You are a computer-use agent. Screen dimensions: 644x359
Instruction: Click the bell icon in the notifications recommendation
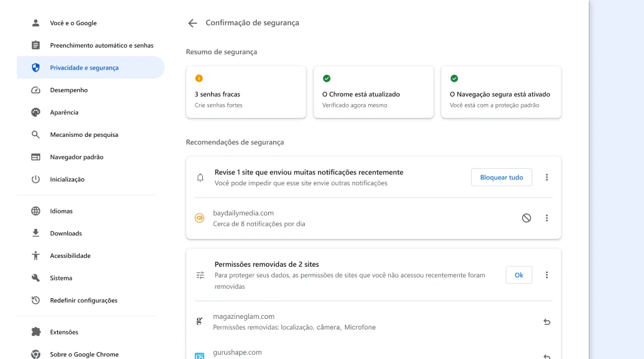coord(200,178)
